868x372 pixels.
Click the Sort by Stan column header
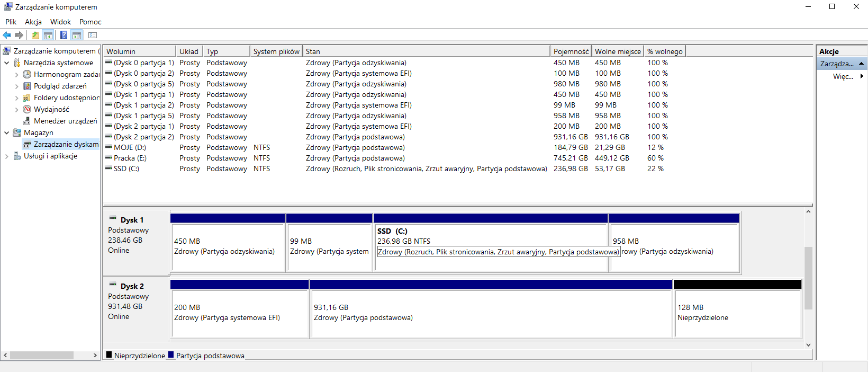(x=426, y=51)
